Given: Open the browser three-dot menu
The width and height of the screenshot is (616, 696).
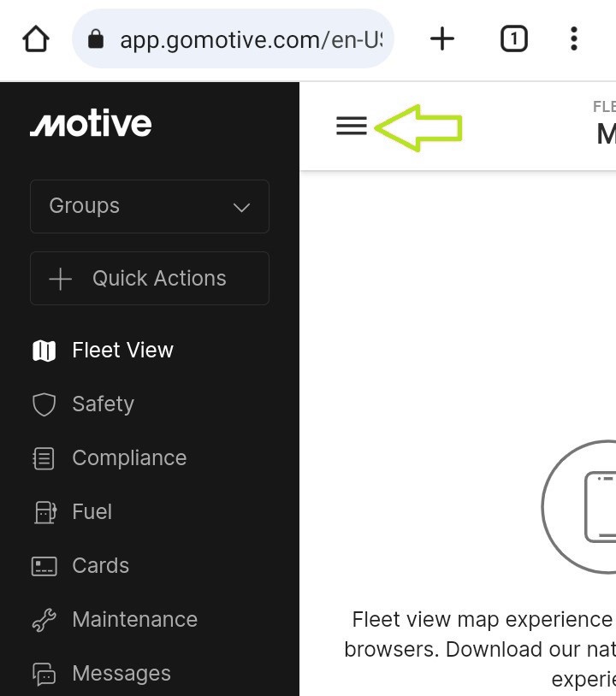Looking at the screenshot, I should click(x=574, y=39).
